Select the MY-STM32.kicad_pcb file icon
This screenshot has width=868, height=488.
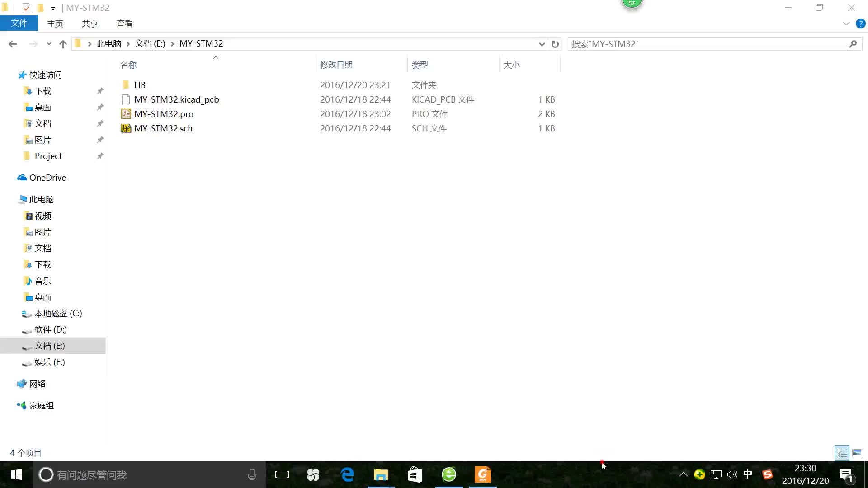[x=126, y=99]
